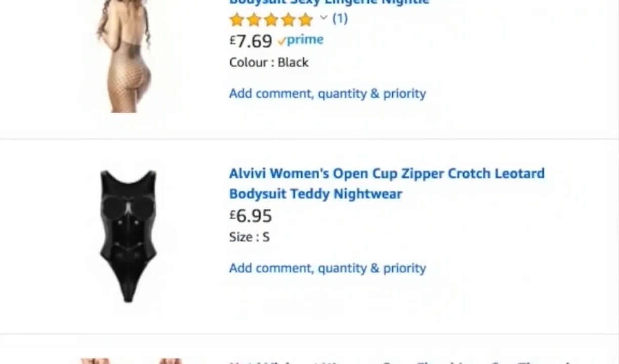The height and width of the screenshot is (364, 619).
Task: Open the partially visible Lingerie Nightie title link
Action: [329, 3]
